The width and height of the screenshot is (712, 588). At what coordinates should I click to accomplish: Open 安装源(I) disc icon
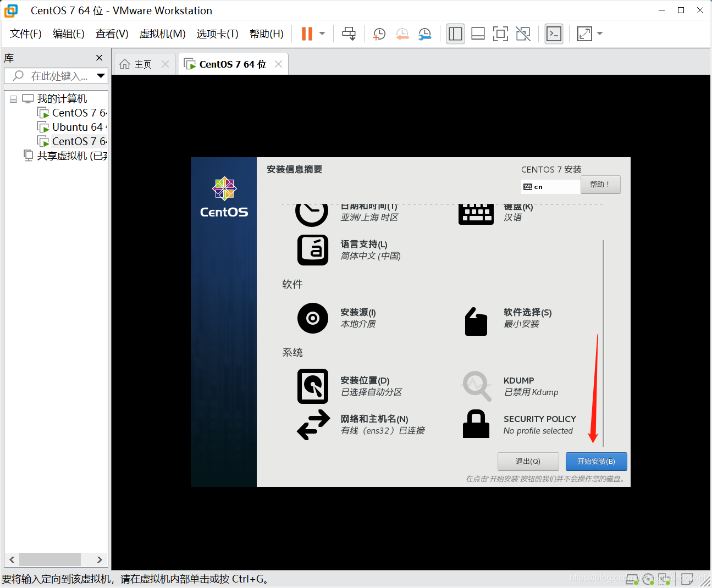[313, 318]
